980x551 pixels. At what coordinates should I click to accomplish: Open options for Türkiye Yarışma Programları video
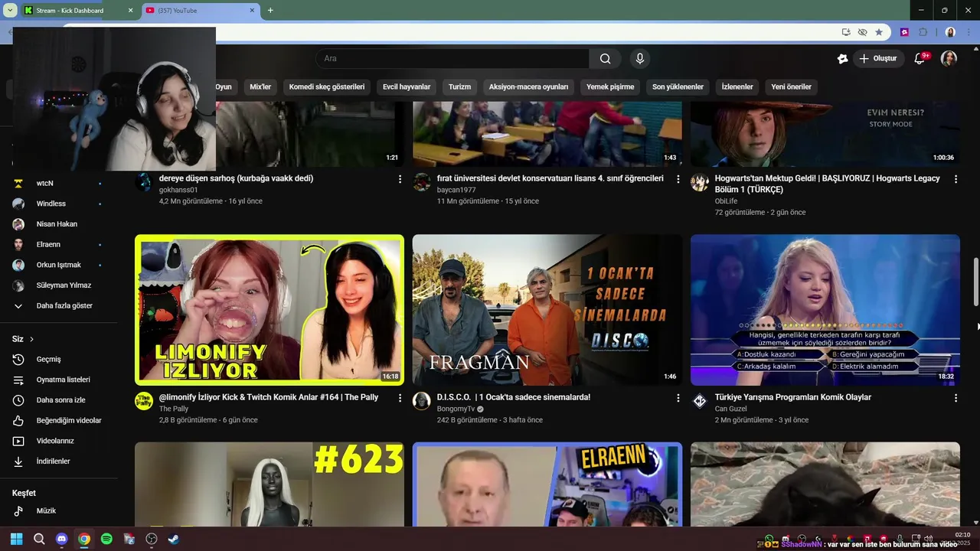click(955, 398)
